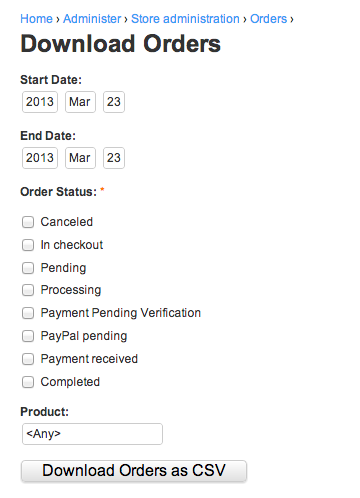Check the PayPal pending option
360x498 pixels.
28,336
